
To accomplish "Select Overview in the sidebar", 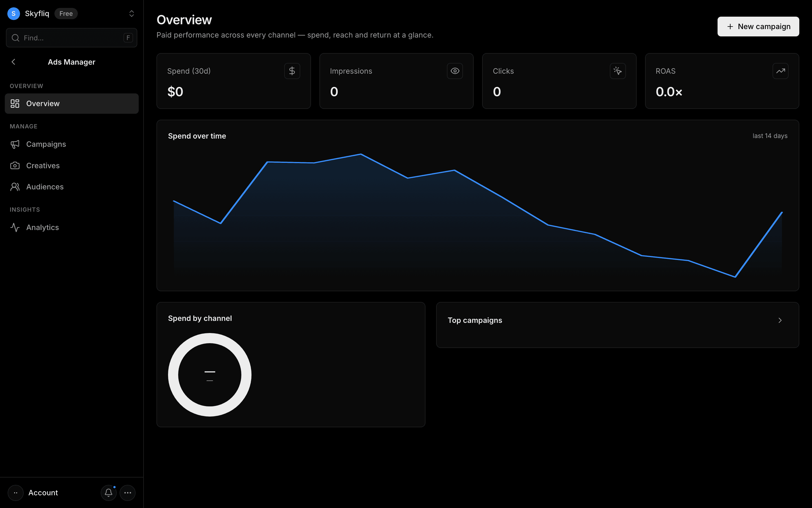I will tap(71, 104).
